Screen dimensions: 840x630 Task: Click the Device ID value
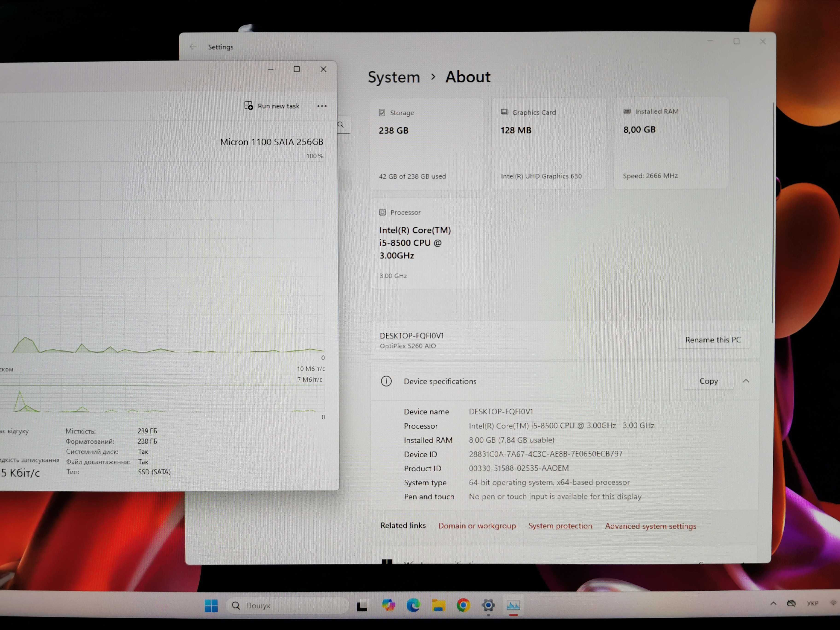coord(545,454)
